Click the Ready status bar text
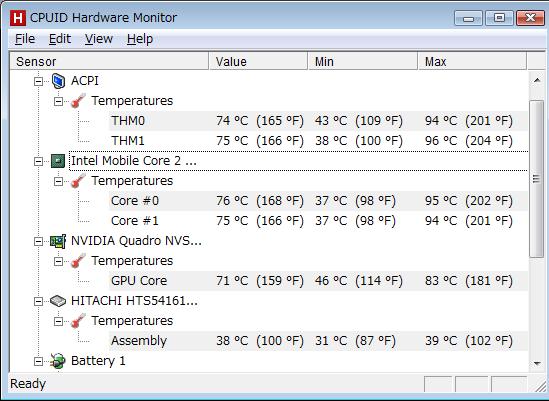 28,384
